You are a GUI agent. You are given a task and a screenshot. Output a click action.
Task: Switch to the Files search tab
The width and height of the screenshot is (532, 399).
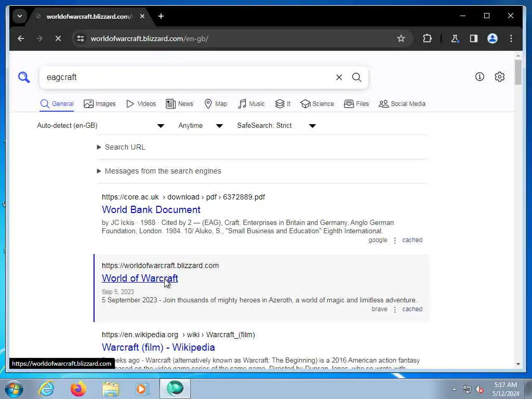[356, 104]
